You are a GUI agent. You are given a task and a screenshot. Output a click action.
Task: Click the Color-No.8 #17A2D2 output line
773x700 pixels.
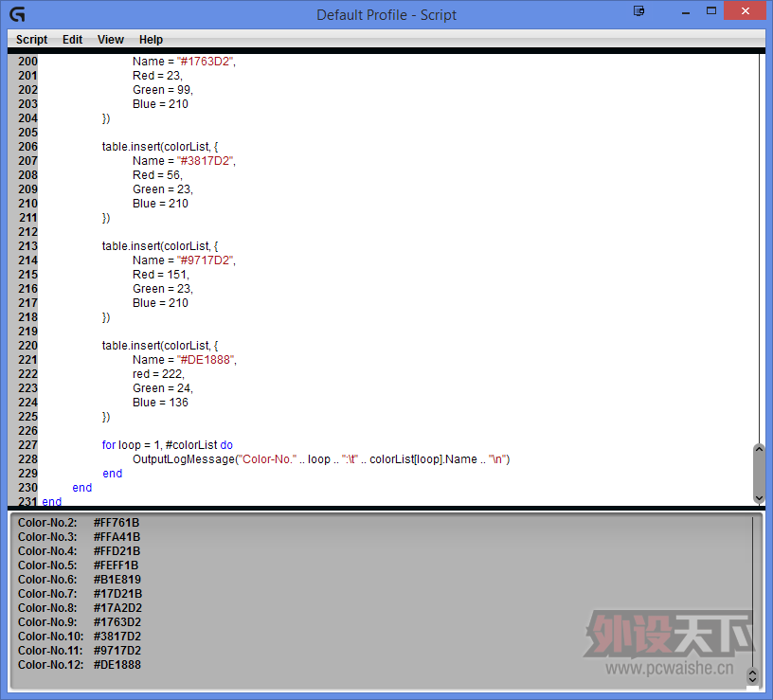click(x=80, y=608)
